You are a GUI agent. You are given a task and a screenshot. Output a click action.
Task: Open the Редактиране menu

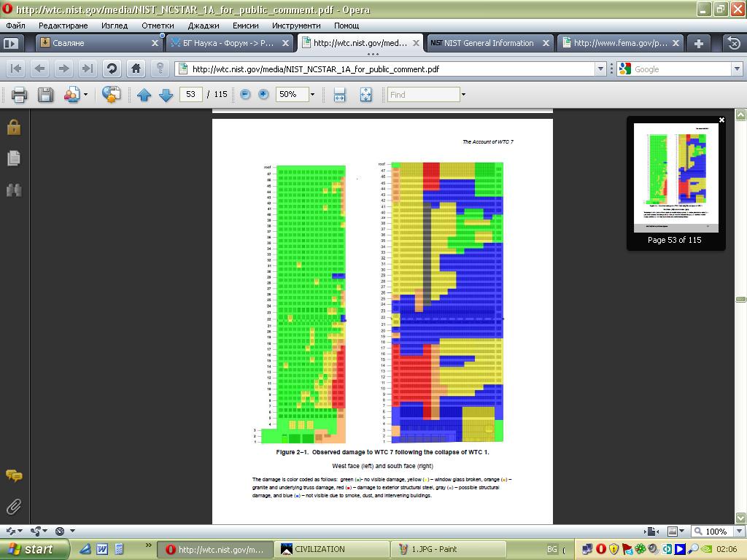[x=63, y=26]
